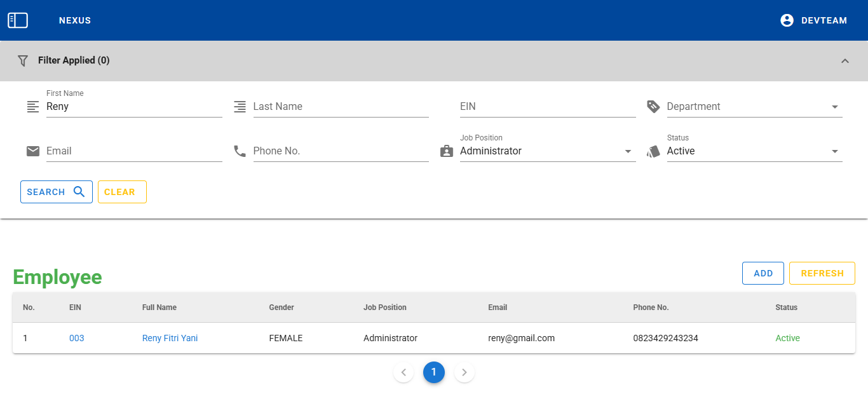
Task: Open Reny Fitri Yani profile link
Action: (x=170, y=338)
